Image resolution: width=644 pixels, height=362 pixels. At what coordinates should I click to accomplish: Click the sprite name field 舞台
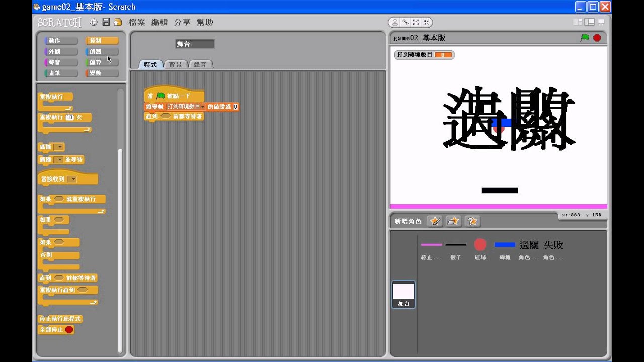tap(195, 44)
